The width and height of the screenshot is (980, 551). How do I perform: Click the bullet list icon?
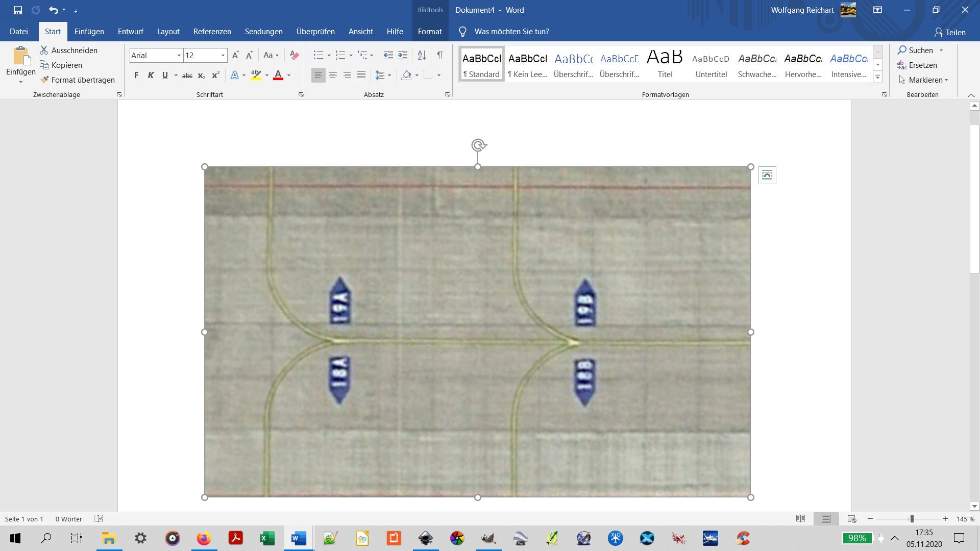tap(318, 55)
